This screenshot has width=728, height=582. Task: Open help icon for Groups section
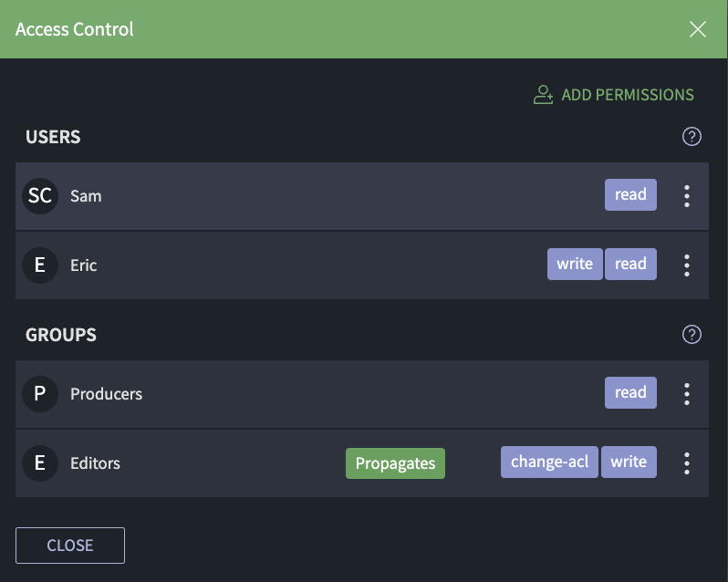692,335
